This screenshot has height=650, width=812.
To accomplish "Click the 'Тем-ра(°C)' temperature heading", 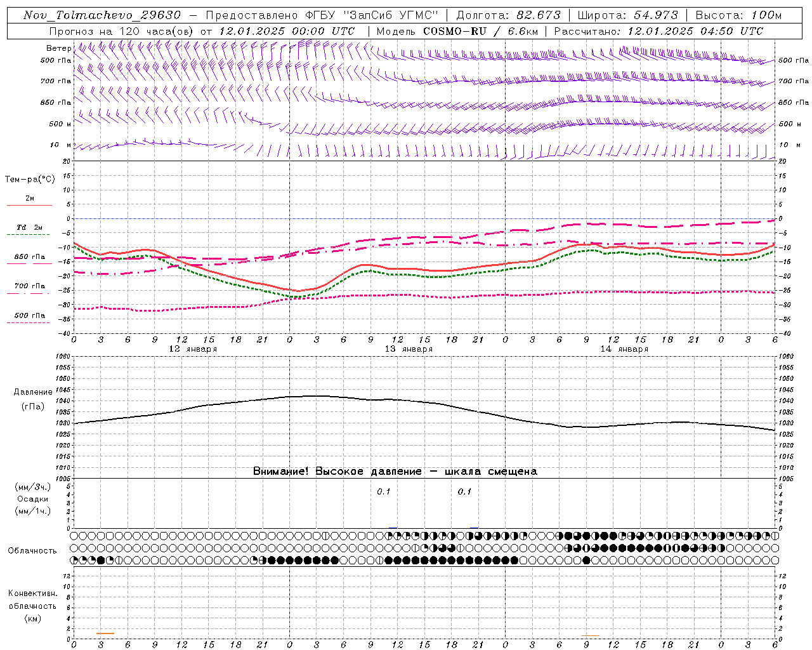I will tap(30, 180).
